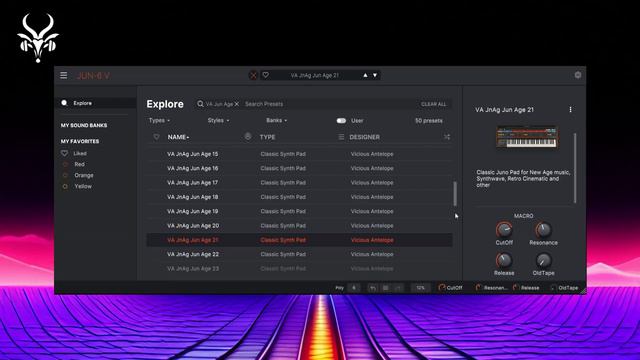
Task: Click Classic Synth Pad type in Jun Age 18 row
Action: [283, 197]
